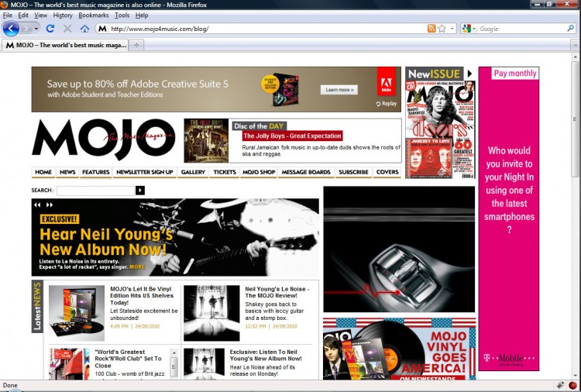Focus the URL address field
The width and height of the screenshot is (581, 392).
click(267, 29)
